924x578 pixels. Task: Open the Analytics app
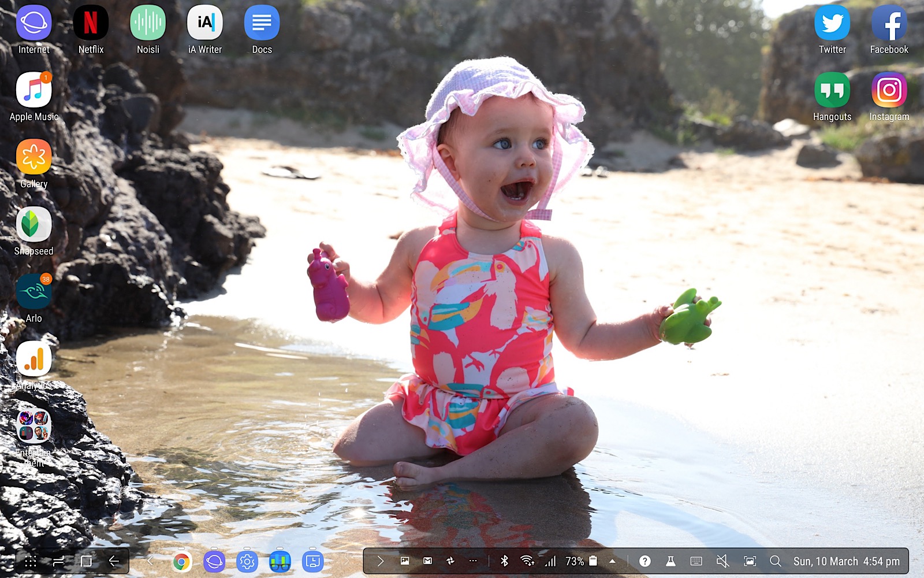(33, 359)
